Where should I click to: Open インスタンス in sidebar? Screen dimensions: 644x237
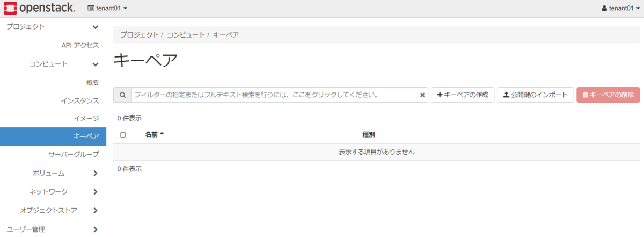[x=80, y=100]
